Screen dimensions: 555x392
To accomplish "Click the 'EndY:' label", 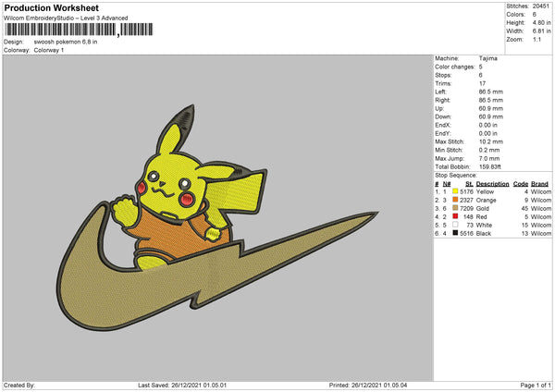I will pyautogui.click(x=443, y=133).
